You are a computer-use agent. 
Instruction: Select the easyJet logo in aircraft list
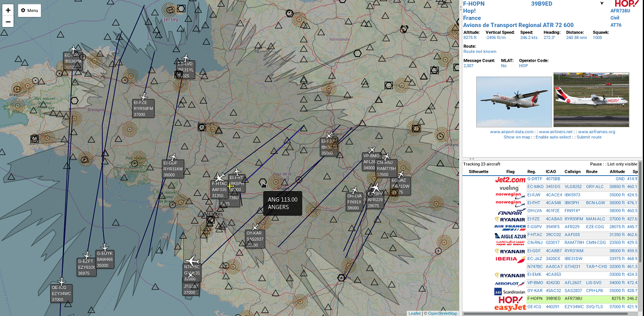[x=509, y=307]
